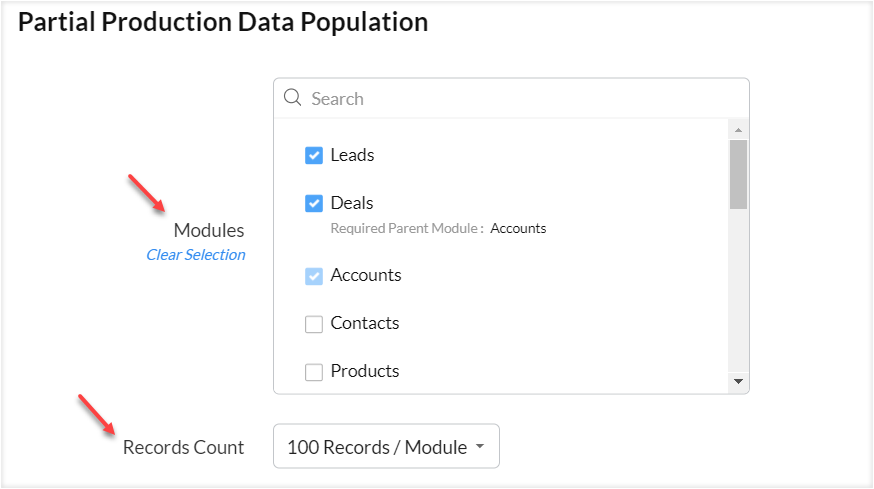
Task: Click the magnifier search icon
Action: coord(293,98)
